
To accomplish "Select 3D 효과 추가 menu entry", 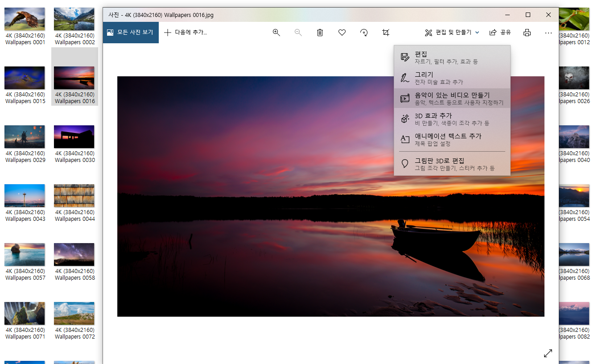I will pos(452,119).
